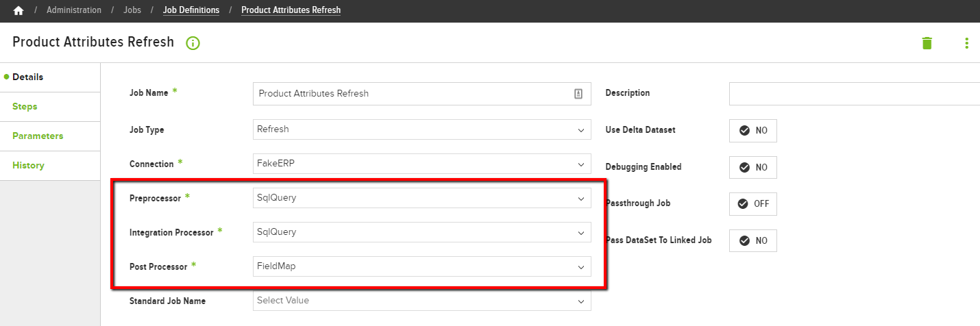Expand the Integration Processor dropdown

pyautogui.click(x=422, y=232)
